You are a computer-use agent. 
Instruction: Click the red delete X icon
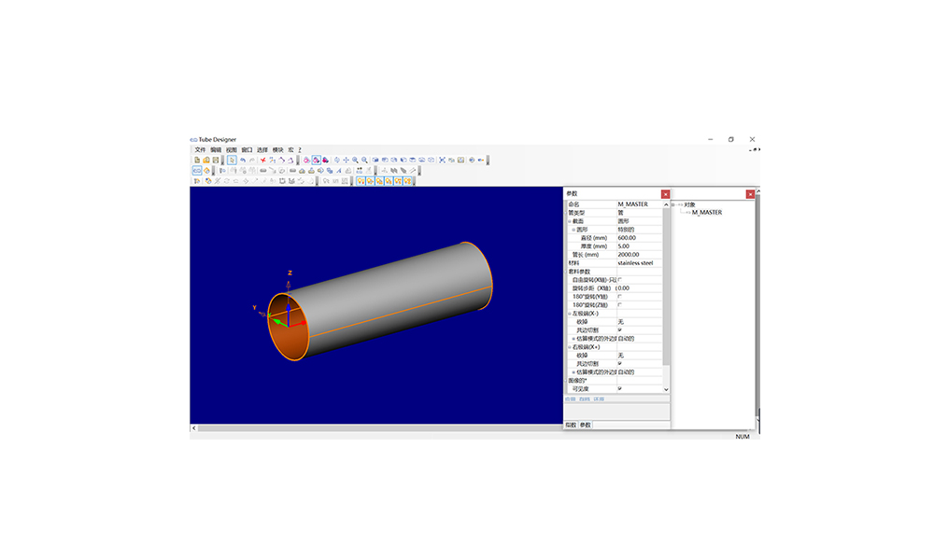tap(262, 161)
